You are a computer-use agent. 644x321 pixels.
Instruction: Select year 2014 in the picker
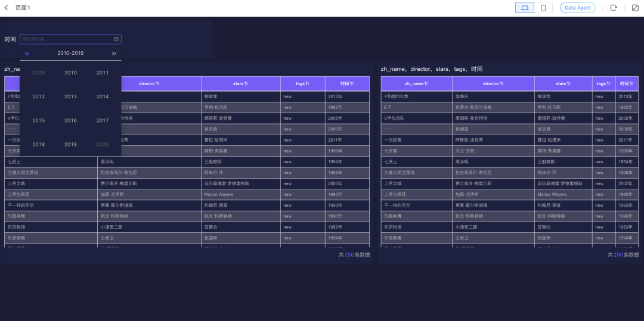tap(103, 96)
